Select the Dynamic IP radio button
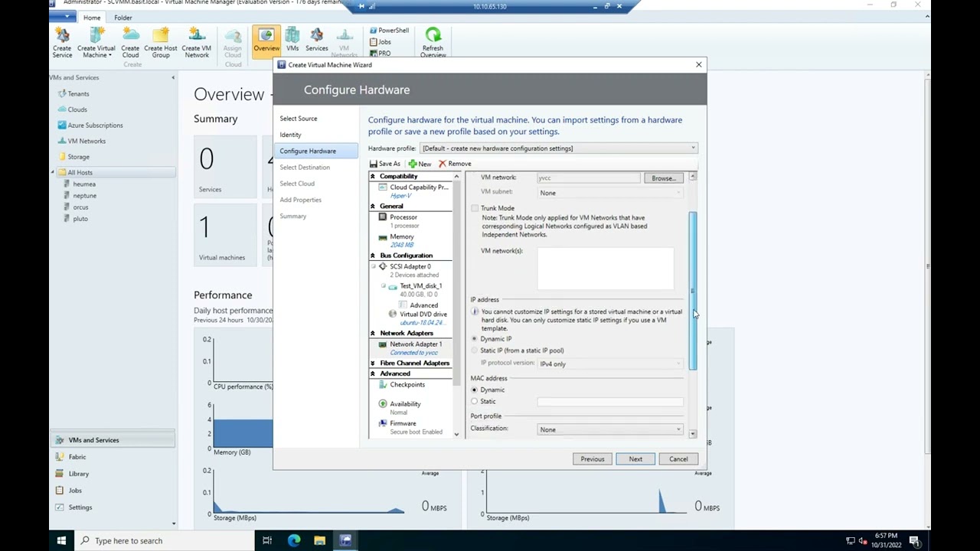Image resolution: width=980 pixels, height=551 pixels. (475, 339)
